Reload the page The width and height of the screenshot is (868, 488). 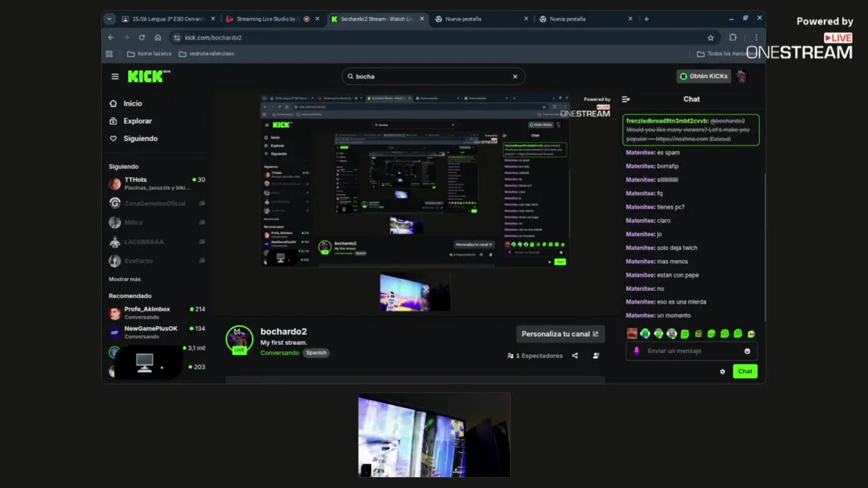click(x=142, y=37)
